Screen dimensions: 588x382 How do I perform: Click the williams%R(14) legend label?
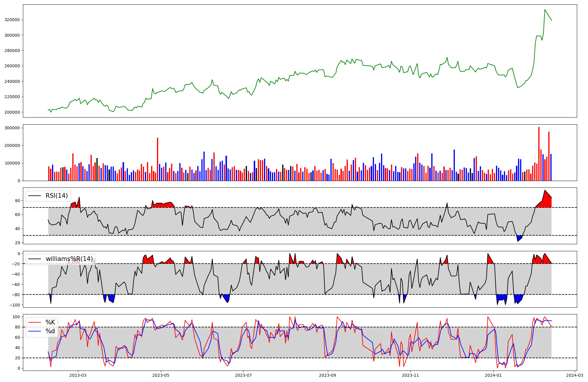(69, 259)
